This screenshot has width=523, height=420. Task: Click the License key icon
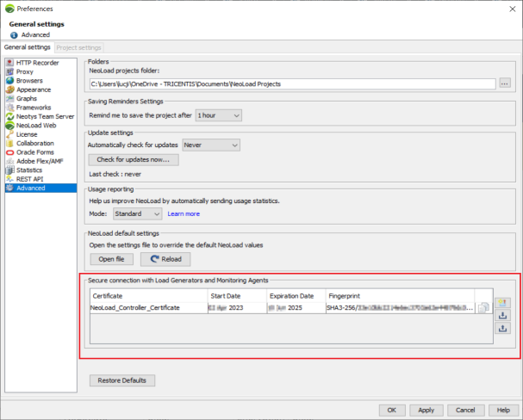coord(9,134)
